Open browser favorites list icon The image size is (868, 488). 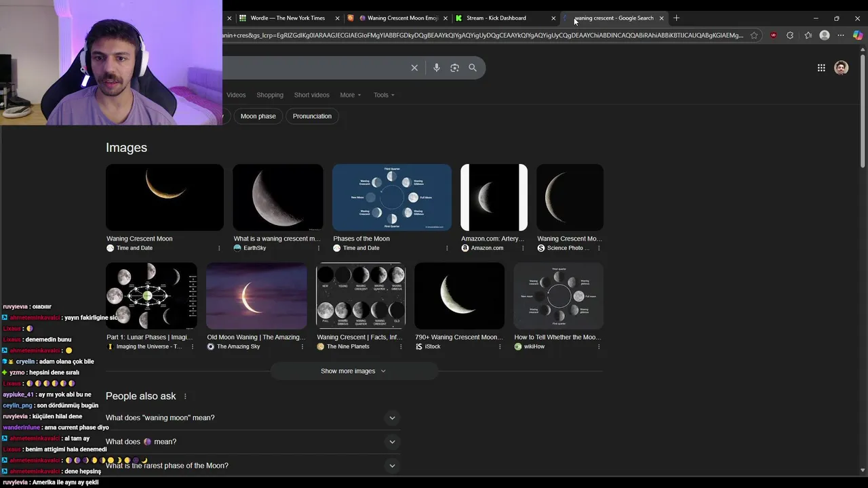(808, 35)
